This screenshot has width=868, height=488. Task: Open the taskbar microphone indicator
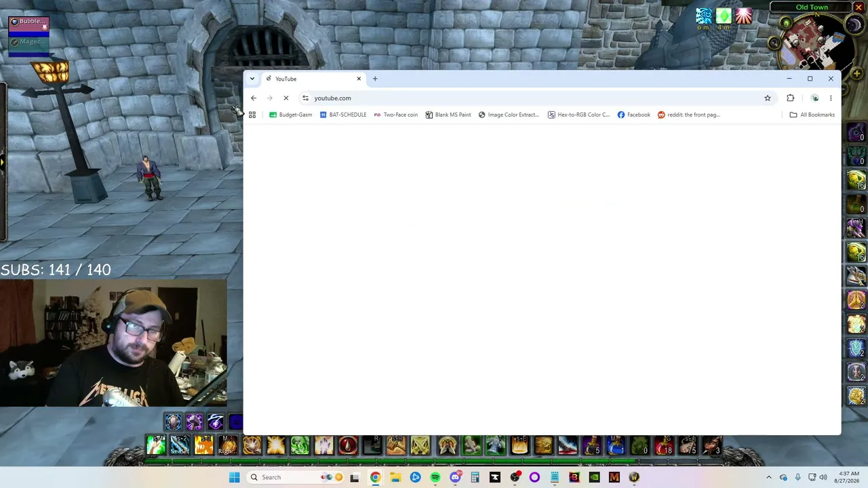pos(797,477)
